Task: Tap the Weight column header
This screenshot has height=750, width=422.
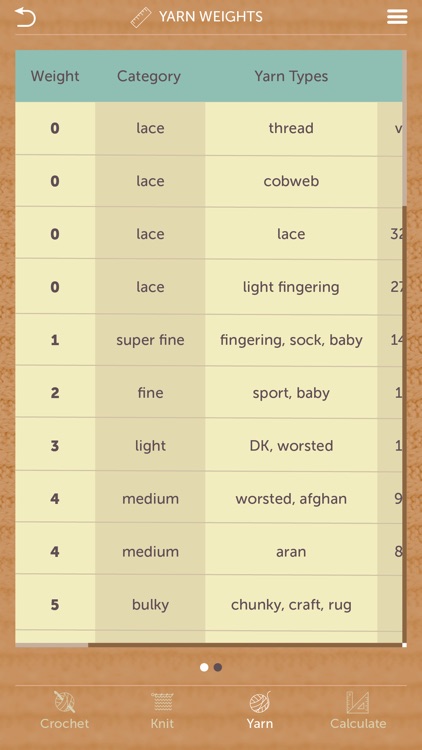Action: click(55, 76)
